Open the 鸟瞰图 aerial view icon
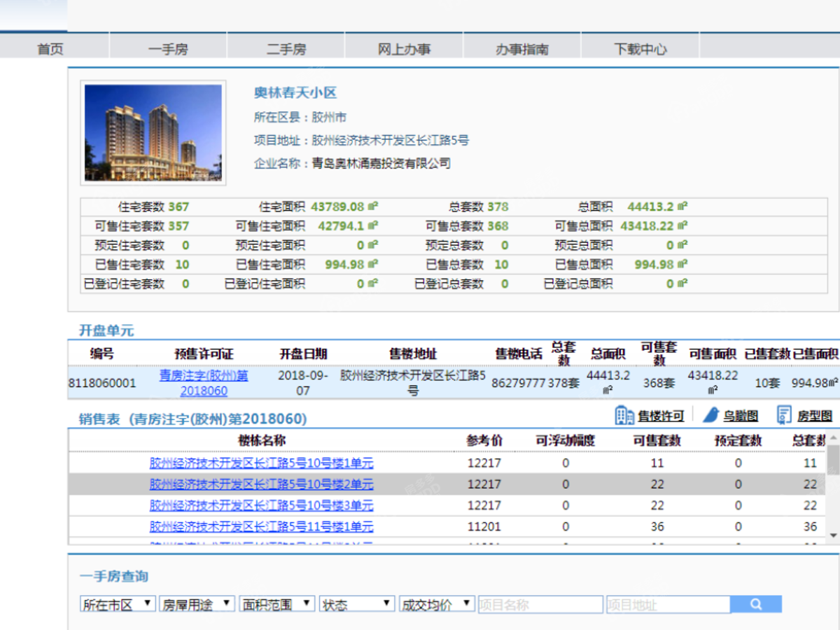Image resolution: width=840 pixels, height=630 pixels. tap(711, 415)
